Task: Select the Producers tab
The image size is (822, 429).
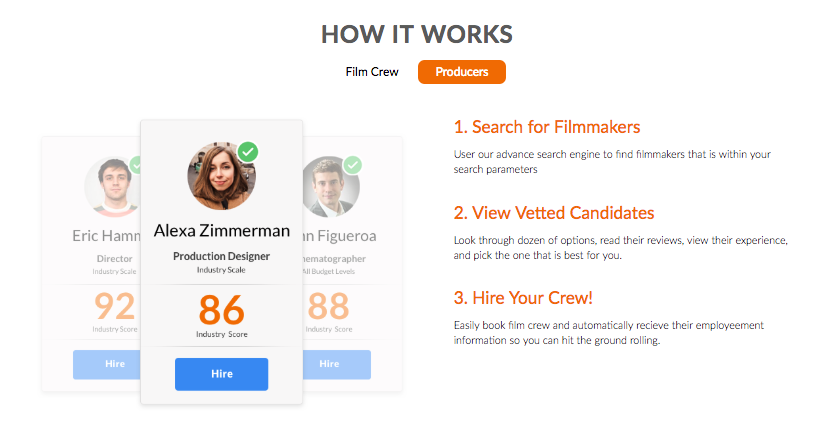Action: click(x=462, y=72)
